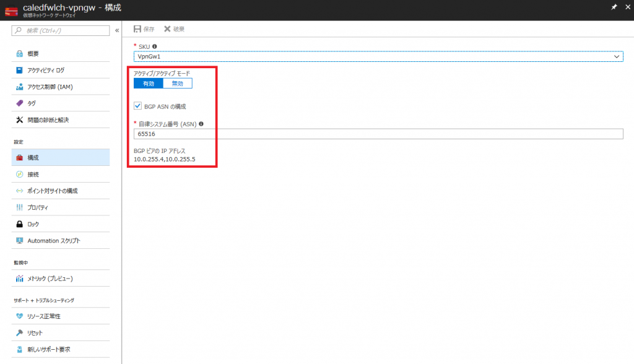Click the caledfwlch-vpngw - 構成 title
634x364 pixels.
[x=72, y=7]
